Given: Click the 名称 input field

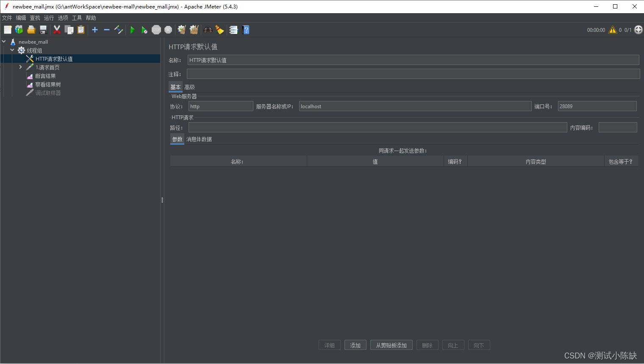Looking at the screenshot, I should 413,60.
